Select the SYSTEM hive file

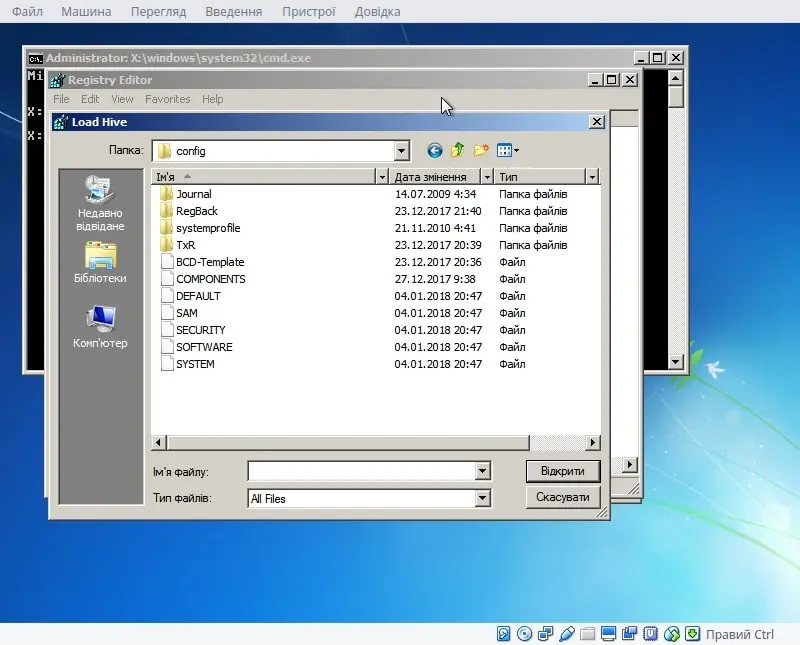pos(195,364)
